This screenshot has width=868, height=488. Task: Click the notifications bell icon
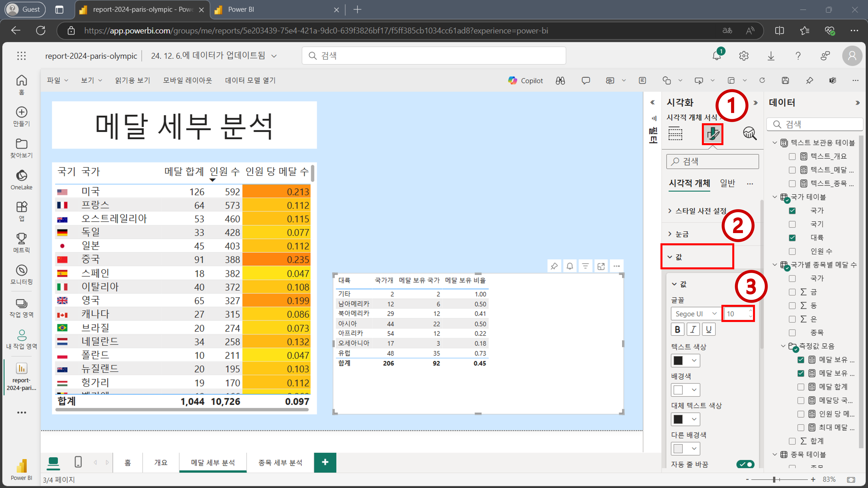click(x=717, y=56)
